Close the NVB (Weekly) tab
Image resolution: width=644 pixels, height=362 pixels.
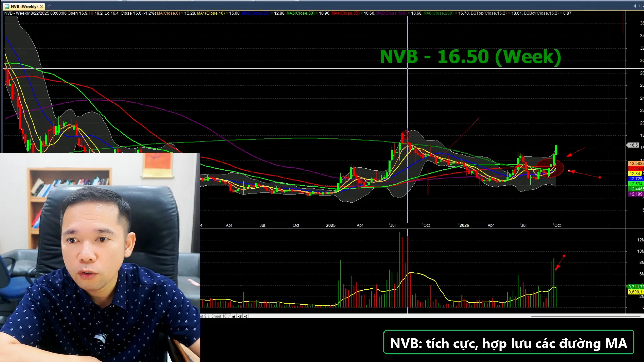[x=41, y=6]
